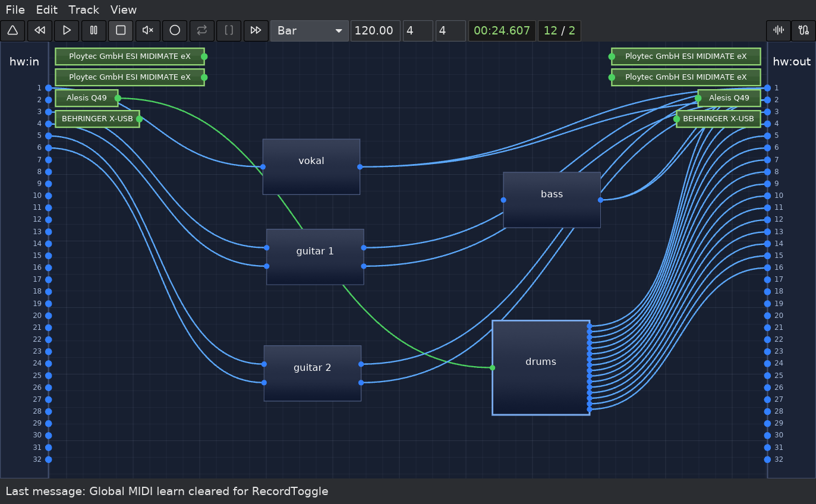The image size is (816, 504).
Task: Open the File menu
Action: 15,10
